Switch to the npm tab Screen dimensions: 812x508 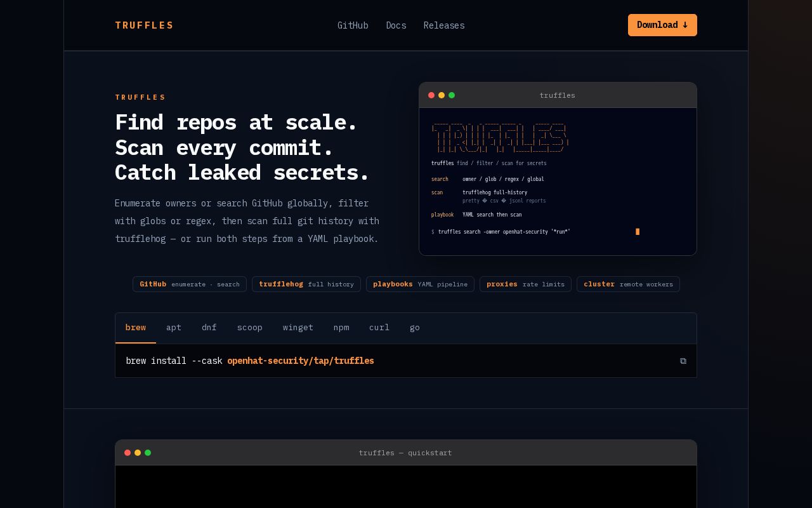click(x=341, y=328)
